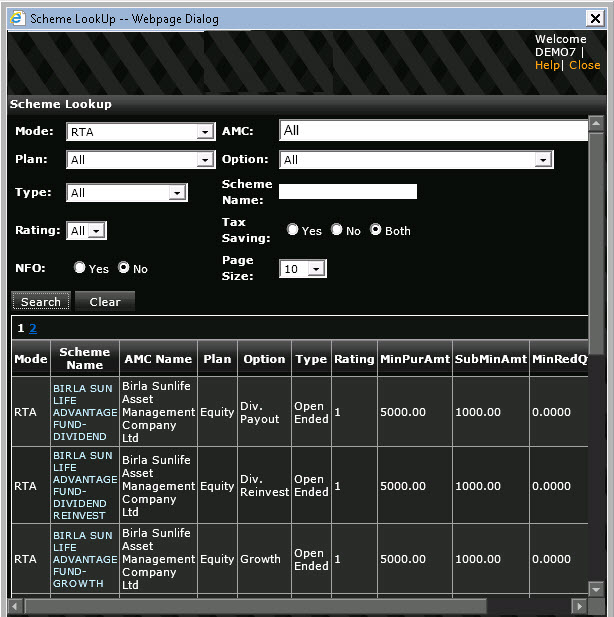This screenshot has width=614, height=617.
Task: Open Birla Sun Life Advantage Fund-Growth link
Action: click(84, 559)
